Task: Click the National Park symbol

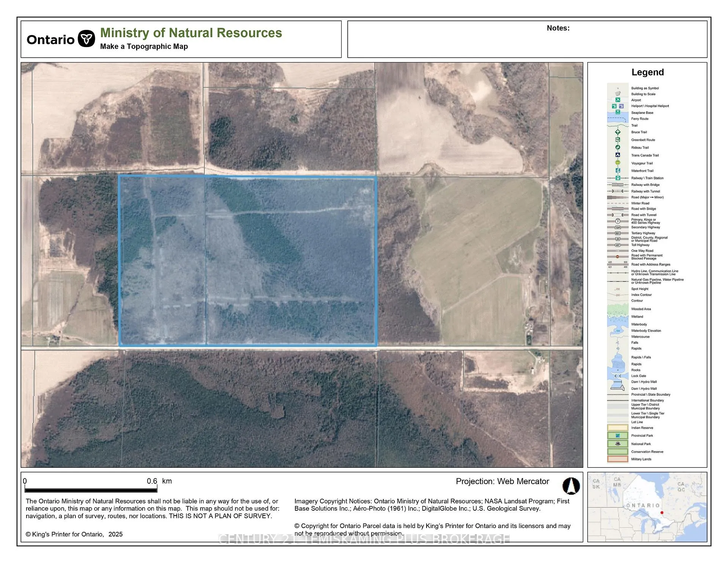Action: [x=618, y=444]
